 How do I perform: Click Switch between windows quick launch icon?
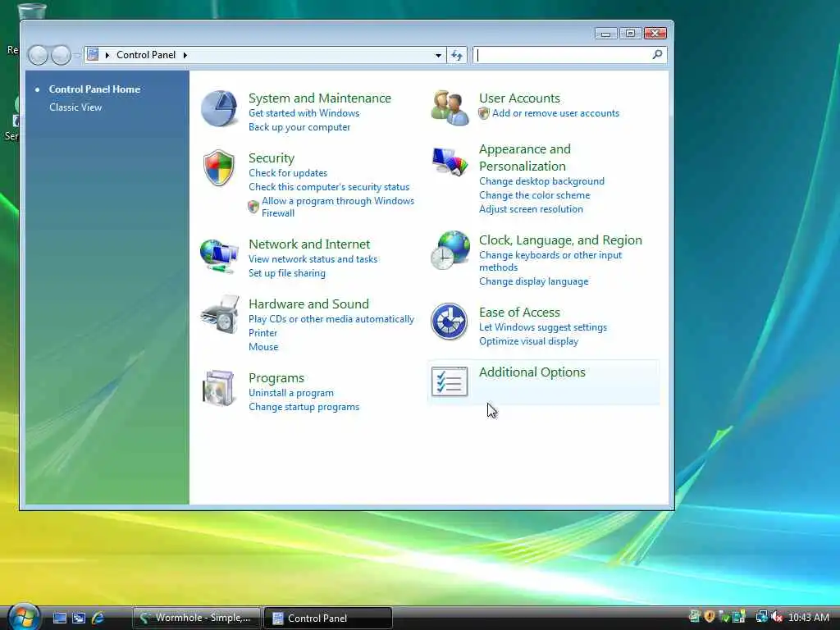pos(79,618)
